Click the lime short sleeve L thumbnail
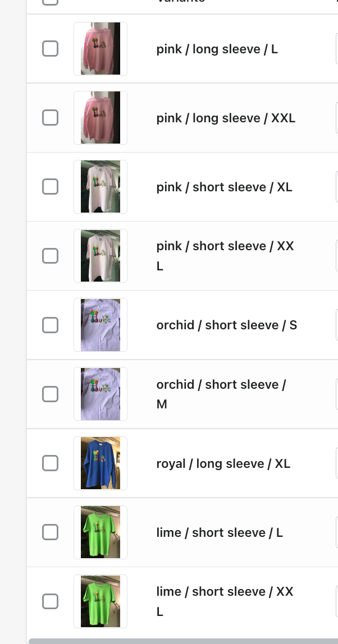 tap(101, 532)
